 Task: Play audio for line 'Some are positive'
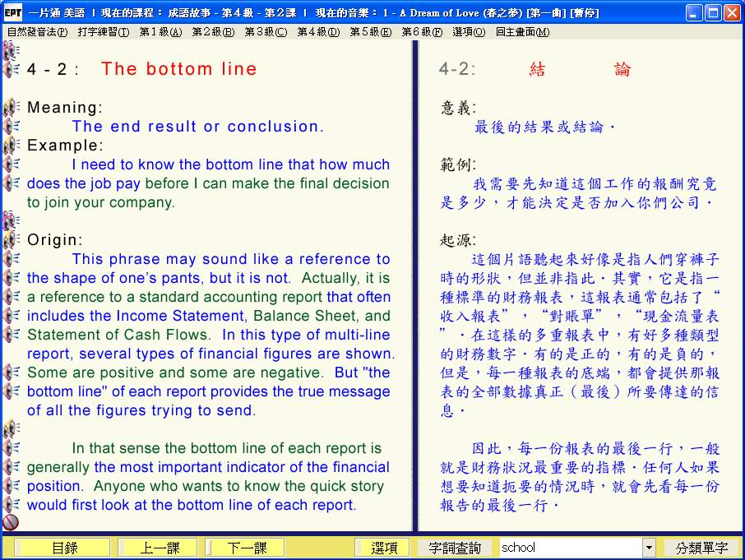coord(11,373)
